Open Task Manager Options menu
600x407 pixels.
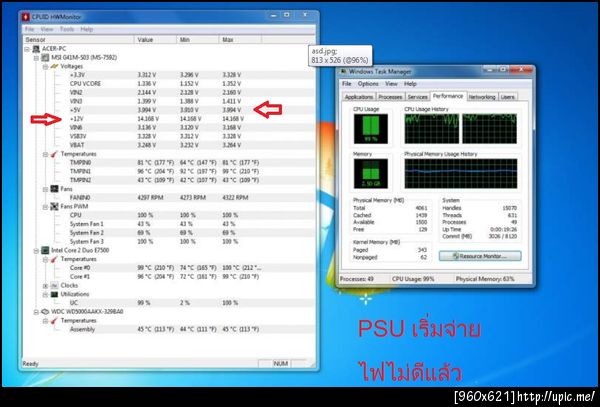tap(368, 84)
